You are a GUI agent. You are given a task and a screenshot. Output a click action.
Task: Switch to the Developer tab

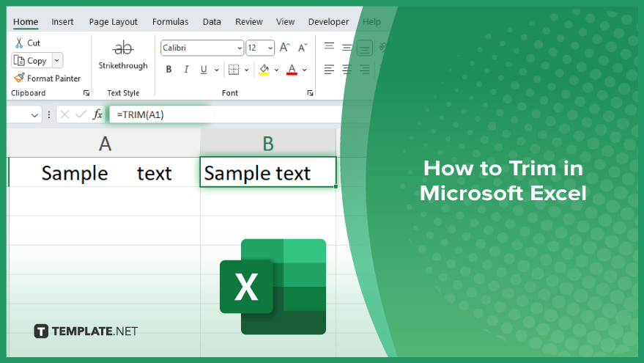tap(328, 22)
